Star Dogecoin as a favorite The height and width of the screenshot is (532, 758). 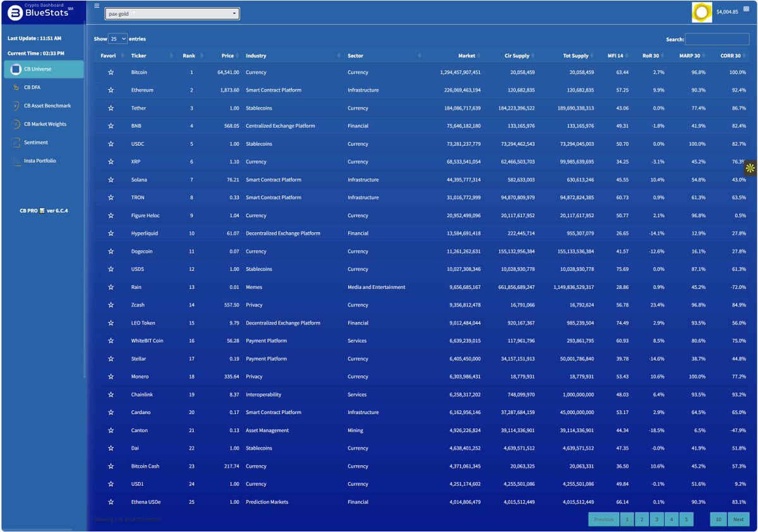(x=111, y=251)
